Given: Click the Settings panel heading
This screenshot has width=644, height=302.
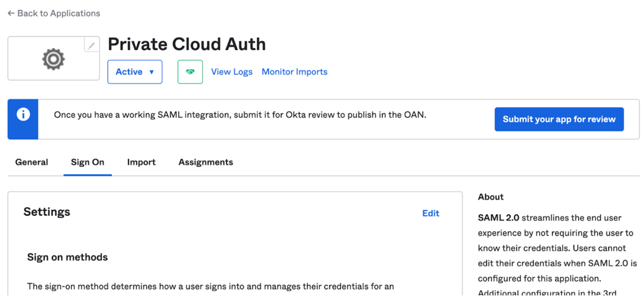Looking at the screenshot, I should click(x=47, y=212).
